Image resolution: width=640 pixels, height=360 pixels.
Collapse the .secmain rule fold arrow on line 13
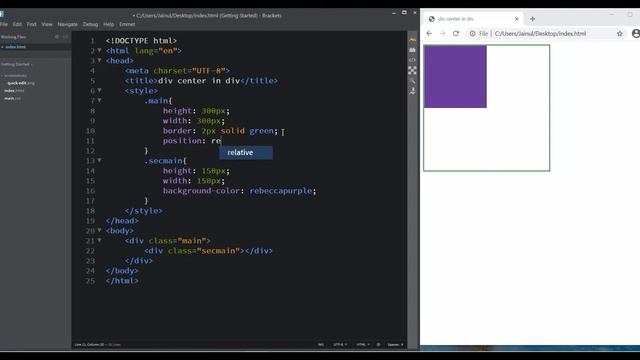[x=99, y=160]
